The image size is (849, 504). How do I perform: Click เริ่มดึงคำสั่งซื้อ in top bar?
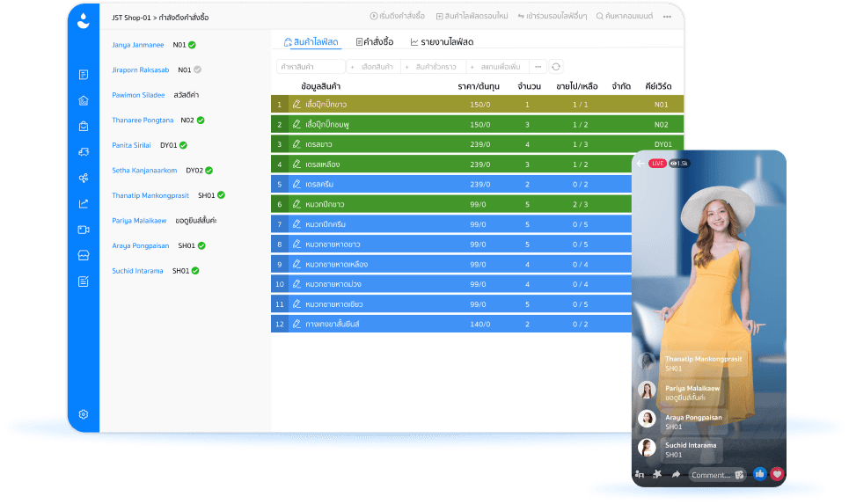pyautogui.click(x=398, y=16)
